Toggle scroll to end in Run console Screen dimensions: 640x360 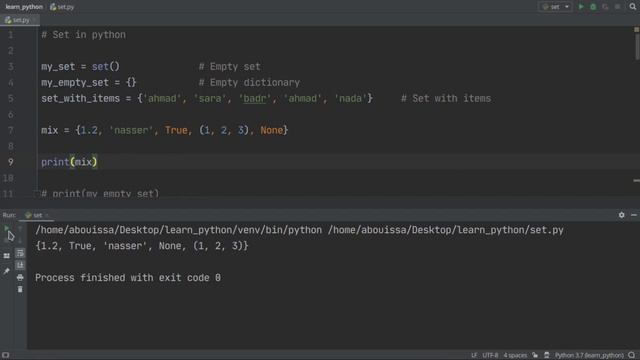click(20, 265)
